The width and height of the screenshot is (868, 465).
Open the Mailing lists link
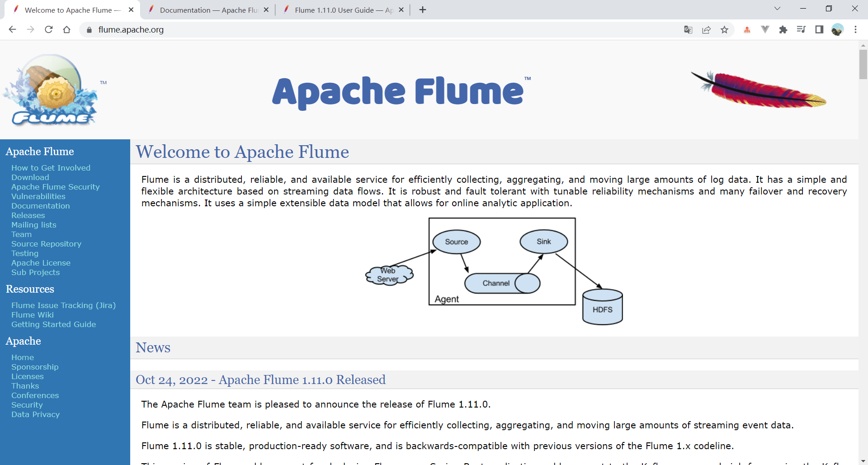click(x=33, y=225)
